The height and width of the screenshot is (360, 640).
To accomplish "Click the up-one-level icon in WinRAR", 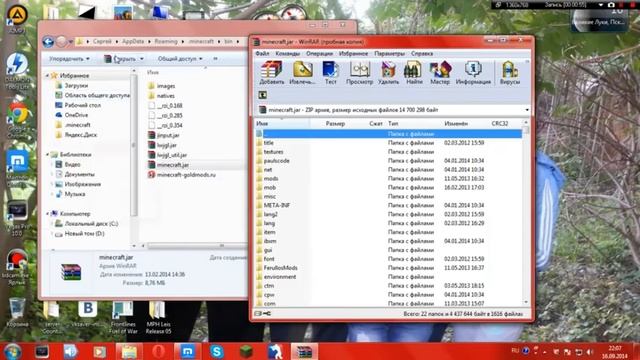I will click(262, 95).
